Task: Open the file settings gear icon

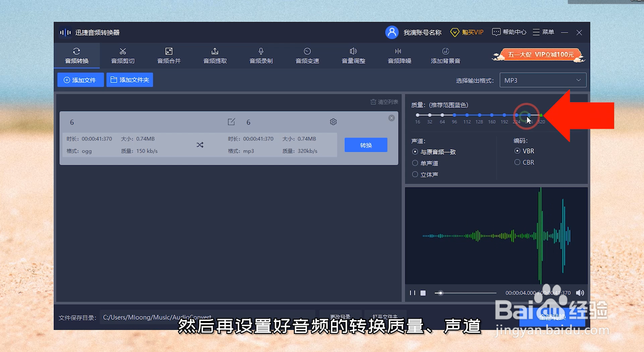Action: coord(333,122)
